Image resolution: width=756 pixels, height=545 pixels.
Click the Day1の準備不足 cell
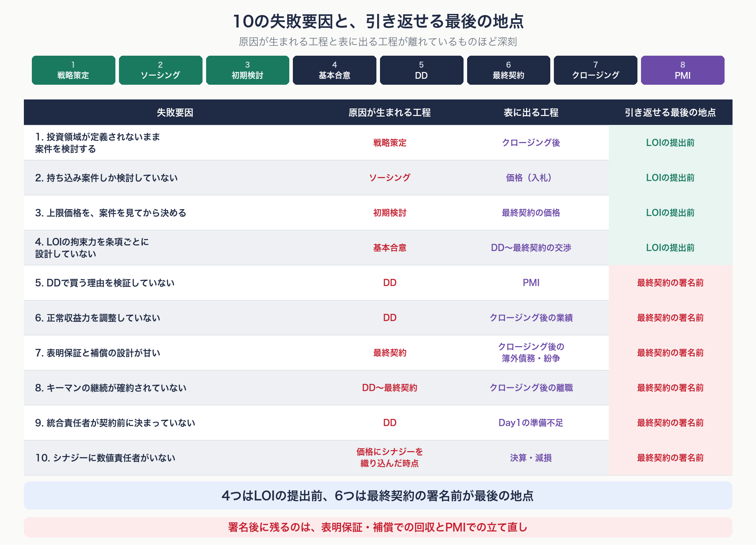(x=531, y=423)
